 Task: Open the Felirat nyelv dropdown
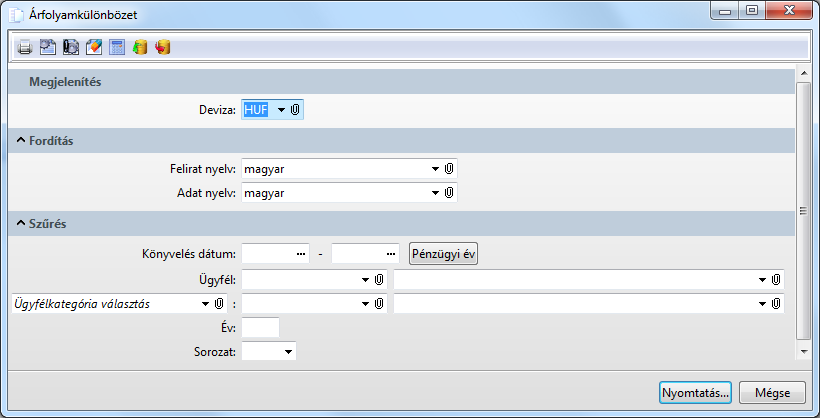click(435, 168)
